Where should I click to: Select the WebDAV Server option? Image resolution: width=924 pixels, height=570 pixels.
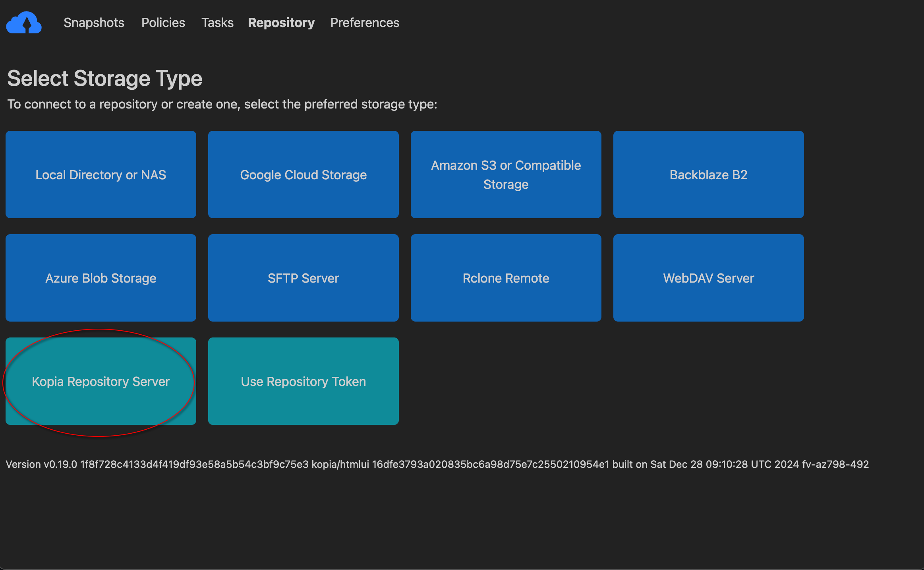(x=709, y=278)
